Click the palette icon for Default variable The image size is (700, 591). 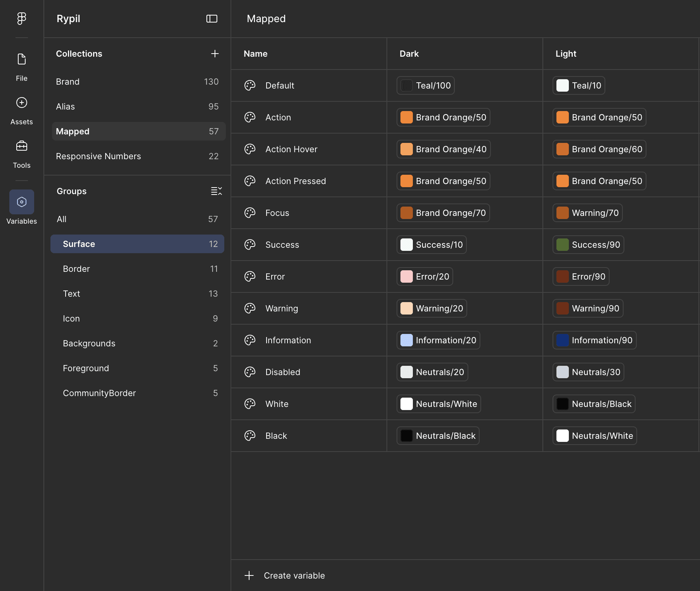coord(250,85)
